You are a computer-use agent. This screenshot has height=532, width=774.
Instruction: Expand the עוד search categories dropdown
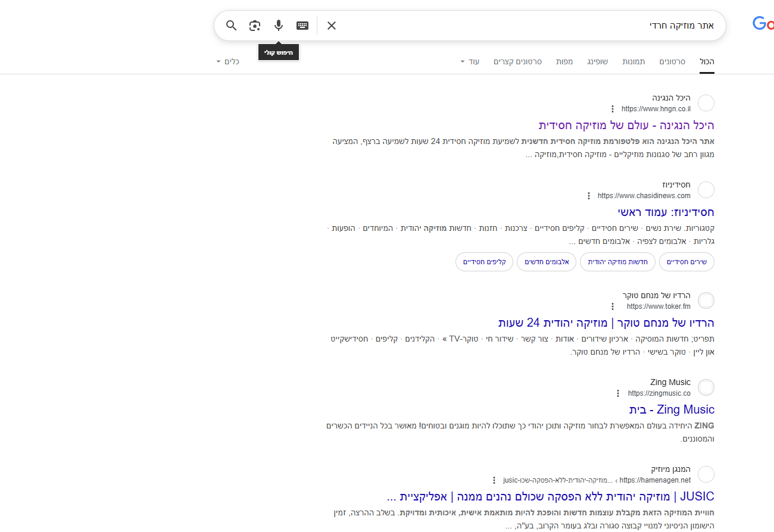pos(470,61)
